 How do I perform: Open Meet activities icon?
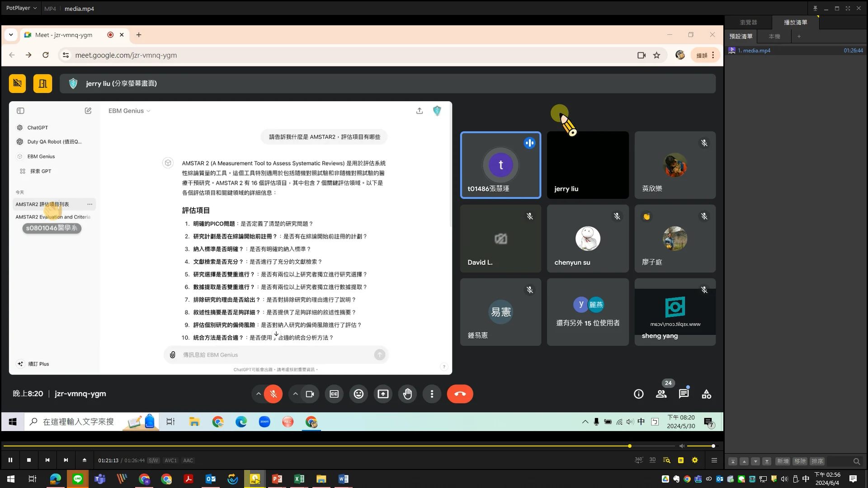coord(706,394)
